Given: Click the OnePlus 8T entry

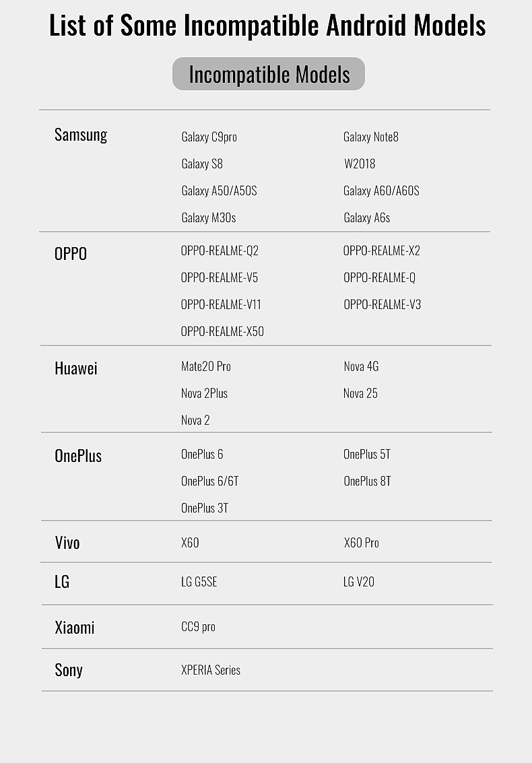Looking at the screenshot, I should tap(367, 481).
